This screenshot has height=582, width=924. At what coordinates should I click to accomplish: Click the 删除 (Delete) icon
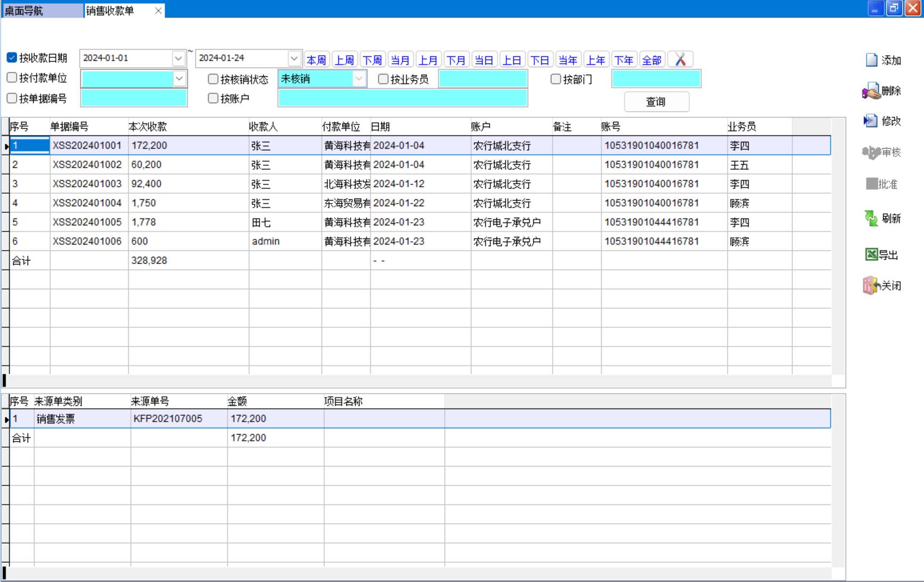point(871,92)
